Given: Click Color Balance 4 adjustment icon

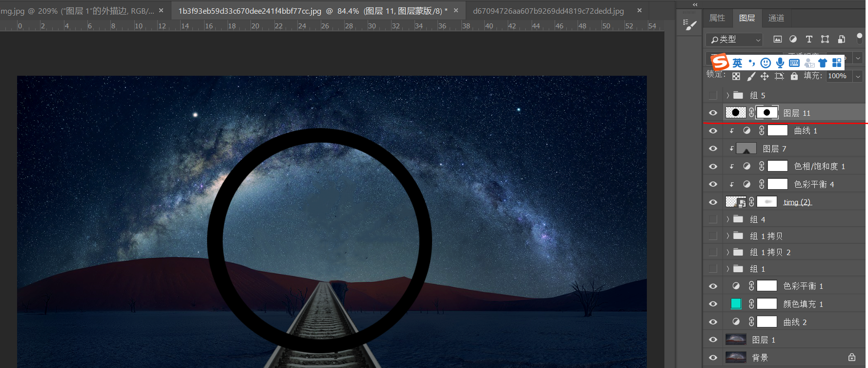Looking at the screenshot, I should coord(746,184).
